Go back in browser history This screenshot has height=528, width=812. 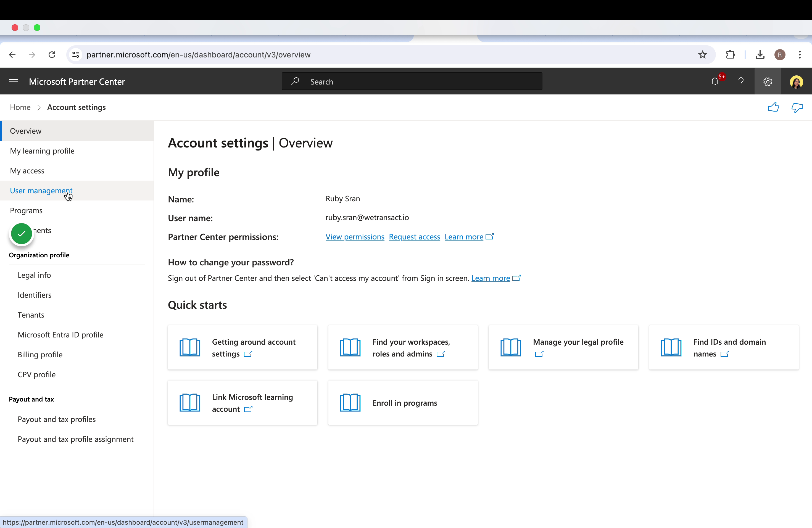point(12,55)
